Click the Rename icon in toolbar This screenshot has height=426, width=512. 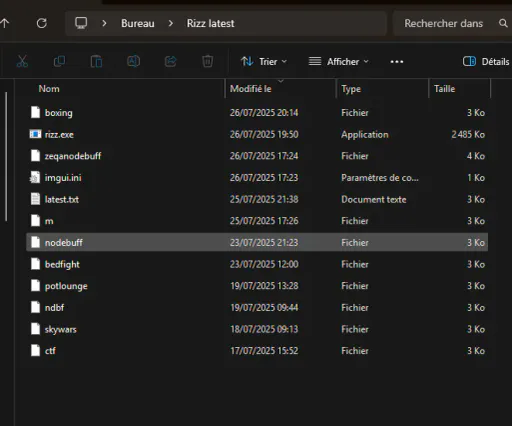133,61
